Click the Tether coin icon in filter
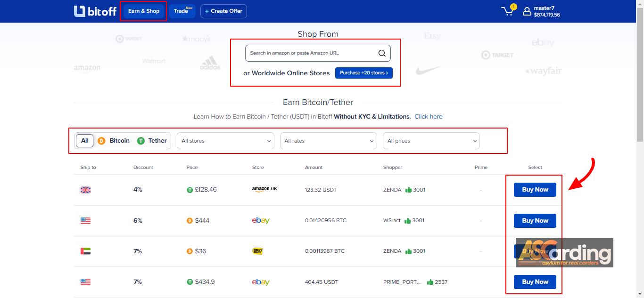This screenshot has width=644, height=298. 140,141
